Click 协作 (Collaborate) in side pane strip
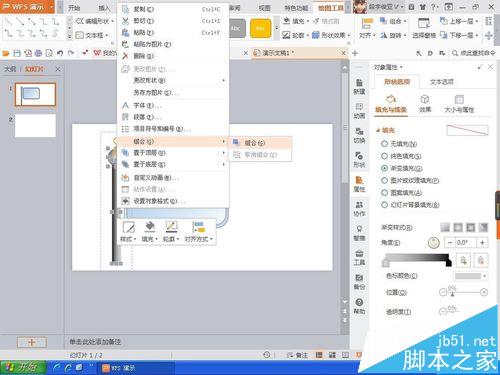Screen dimensions: 500x375 pyautogui.click(x=359, y=209)
